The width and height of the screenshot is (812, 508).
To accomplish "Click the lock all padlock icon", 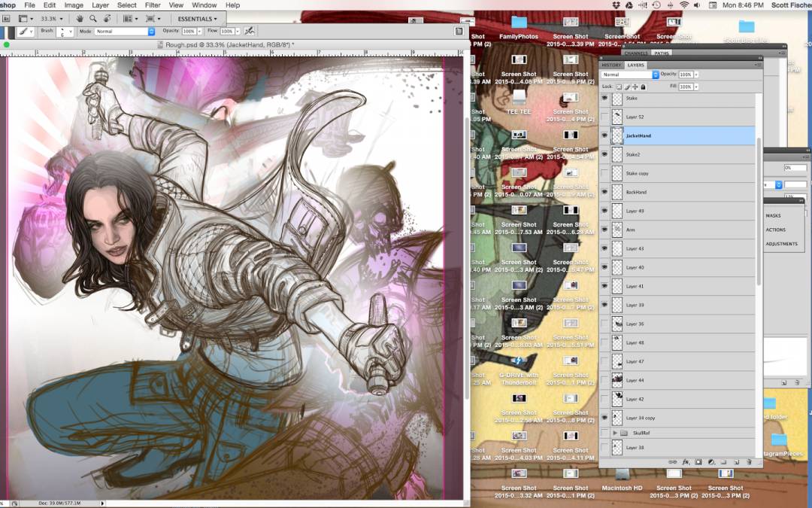I will pos(643,87).
